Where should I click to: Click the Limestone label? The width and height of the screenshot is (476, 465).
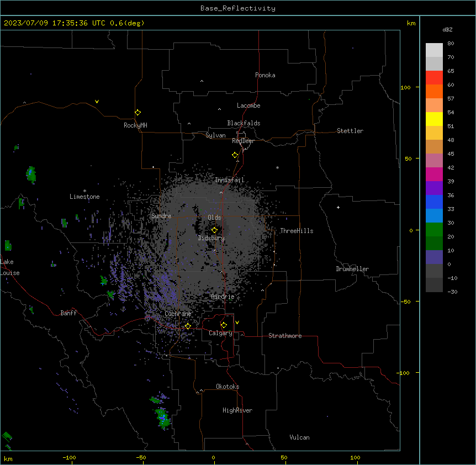click(84, 197)
